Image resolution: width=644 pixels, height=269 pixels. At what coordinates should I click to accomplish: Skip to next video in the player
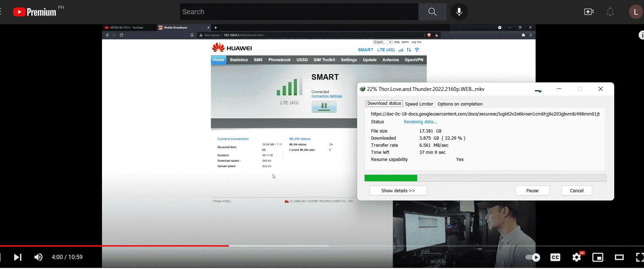pos(17,257)
